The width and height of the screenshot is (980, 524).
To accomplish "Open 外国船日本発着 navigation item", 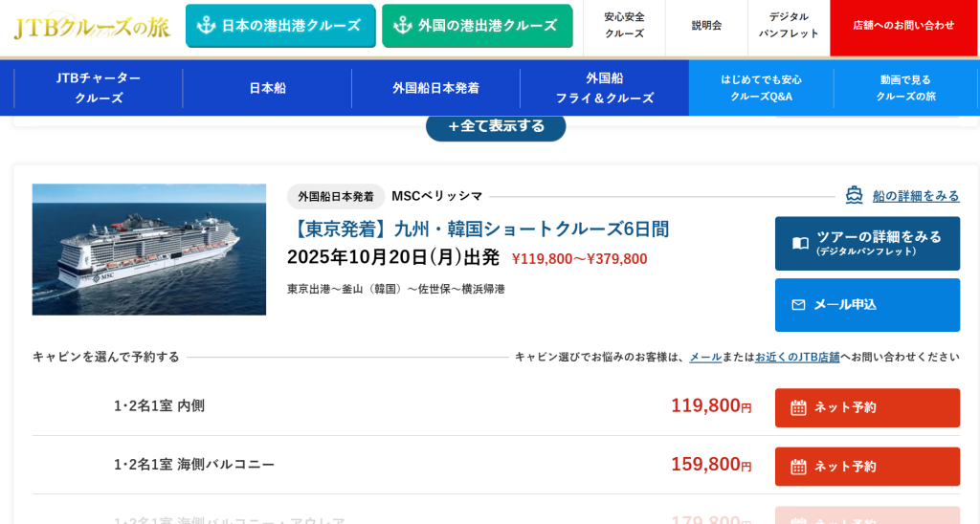I will (435, 88).
